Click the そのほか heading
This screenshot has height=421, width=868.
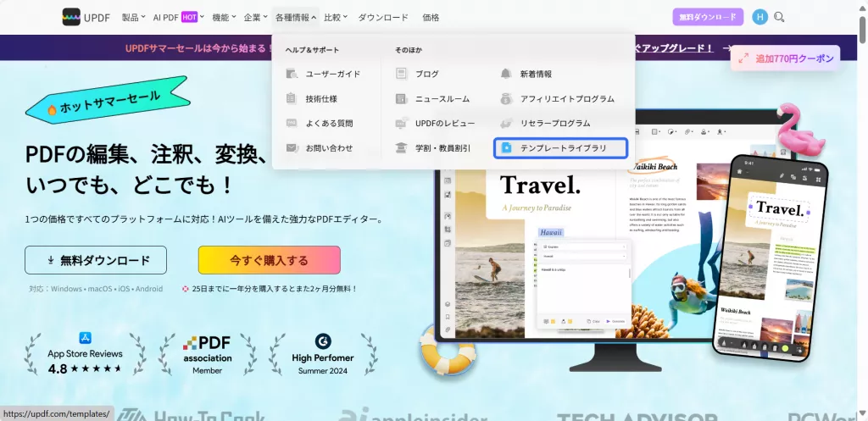pyautogui.click(x=409, y=50)
